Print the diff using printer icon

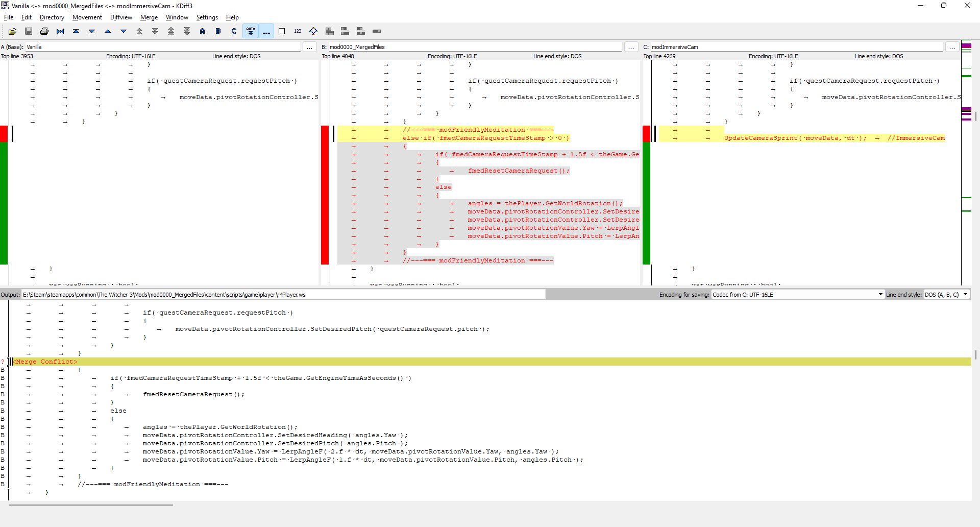point(44,31)
